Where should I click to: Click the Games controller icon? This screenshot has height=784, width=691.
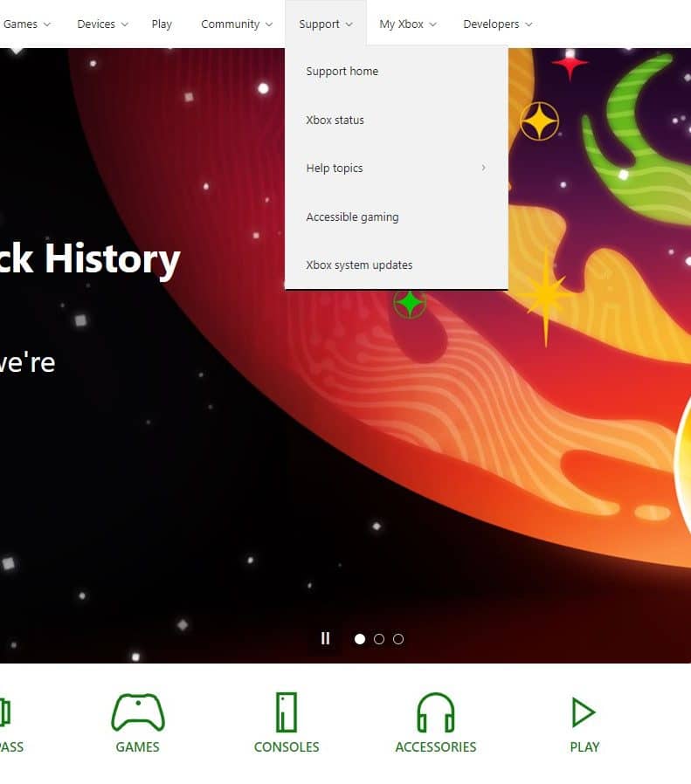138,712
